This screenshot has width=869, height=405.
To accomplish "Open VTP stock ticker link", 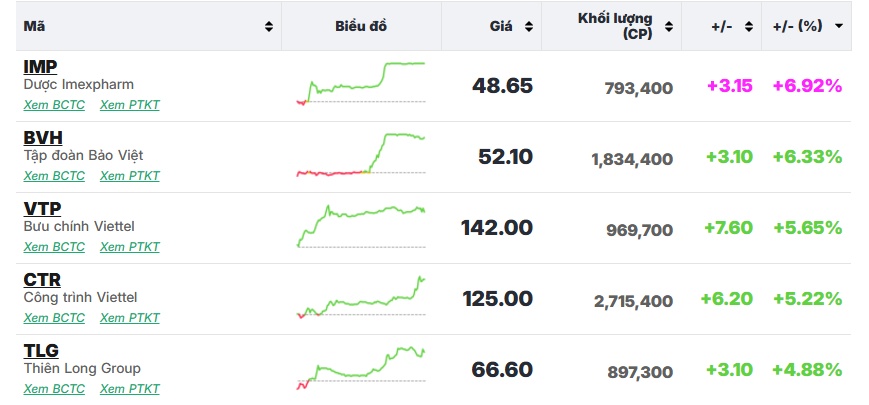I will (x=42, y=209).
